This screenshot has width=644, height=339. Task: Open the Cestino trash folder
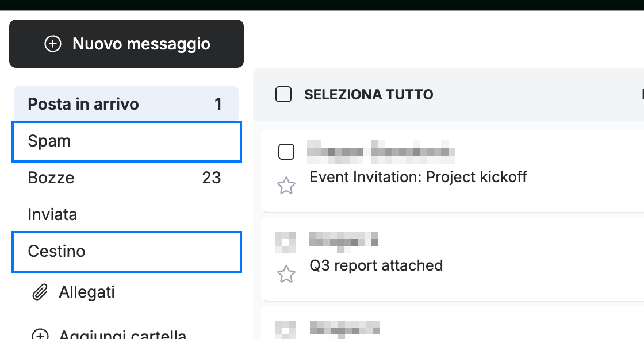(x=126, y=252)
